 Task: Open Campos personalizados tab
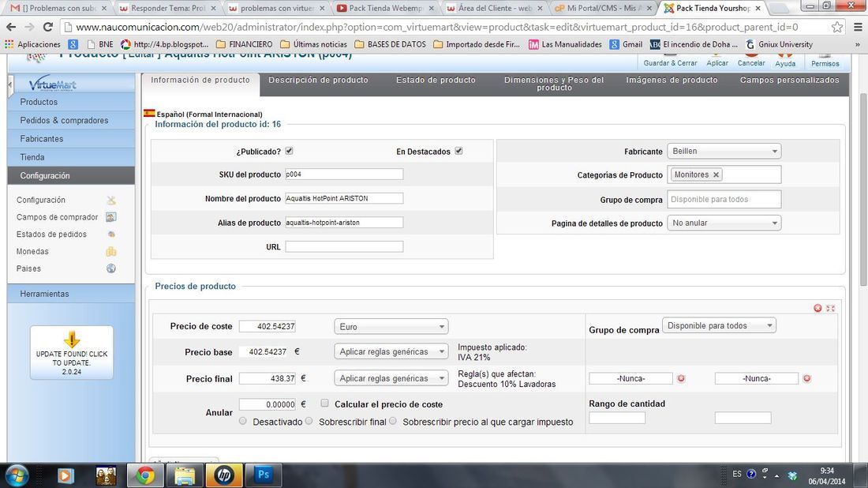[789, 81]
